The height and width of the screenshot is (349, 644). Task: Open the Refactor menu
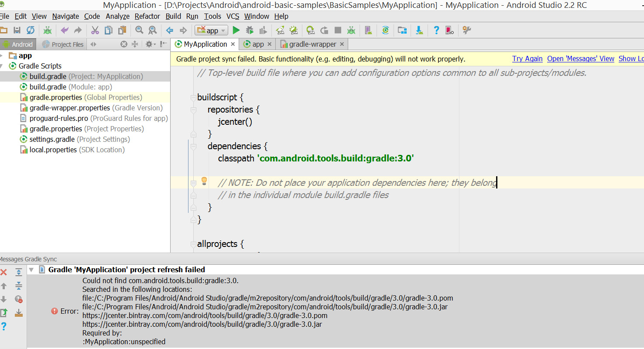[x=147, y=16]
